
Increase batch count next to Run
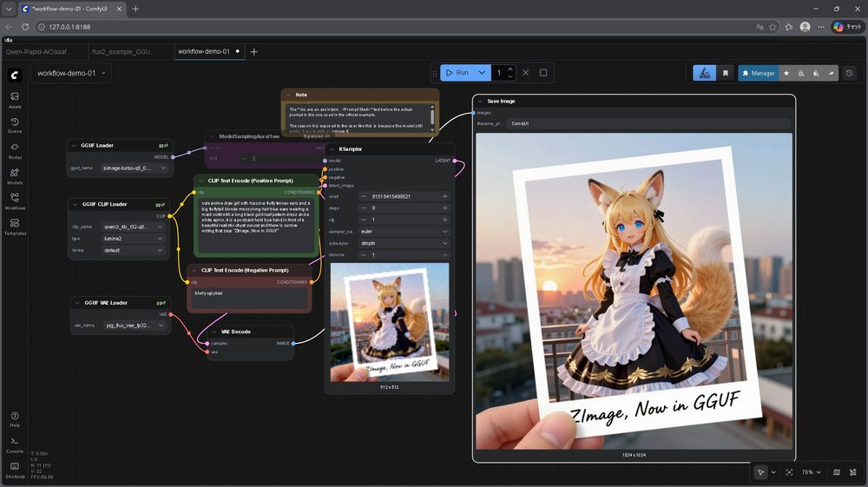(510, 69)
